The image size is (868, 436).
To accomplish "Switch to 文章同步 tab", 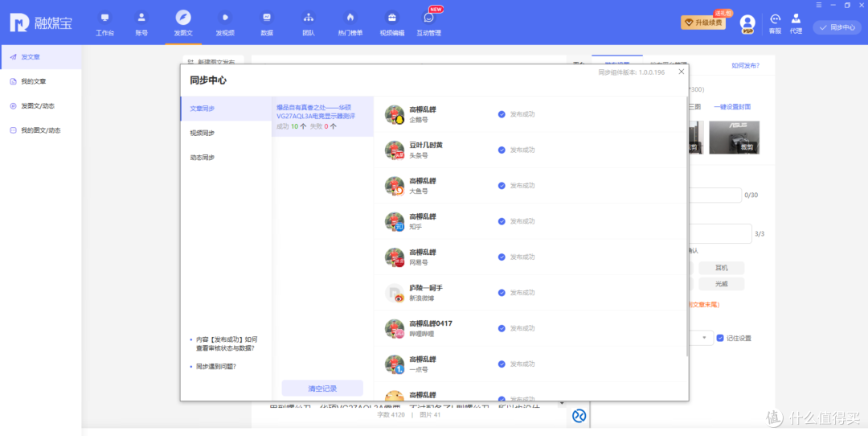I will coord(226,109).
